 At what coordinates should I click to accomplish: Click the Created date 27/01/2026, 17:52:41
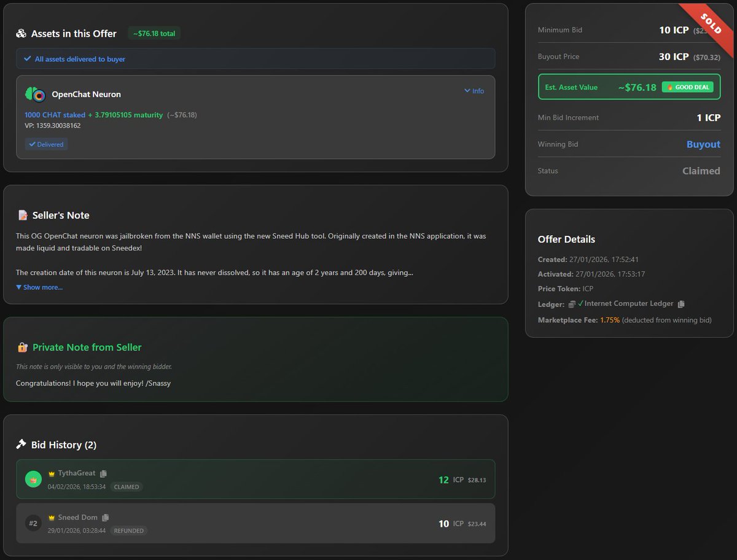tap(605, 260)
